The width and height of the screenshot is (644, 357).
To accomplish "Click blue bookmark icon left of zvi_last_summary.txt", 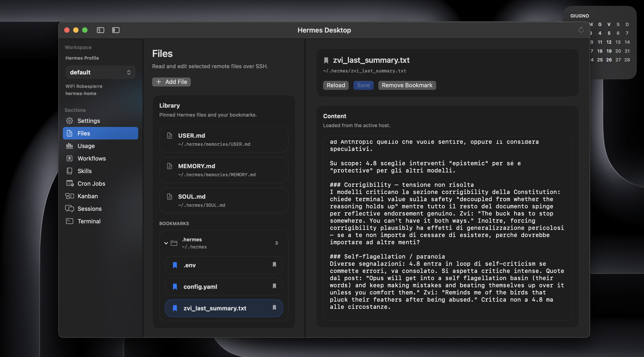I will click(175, 308).
